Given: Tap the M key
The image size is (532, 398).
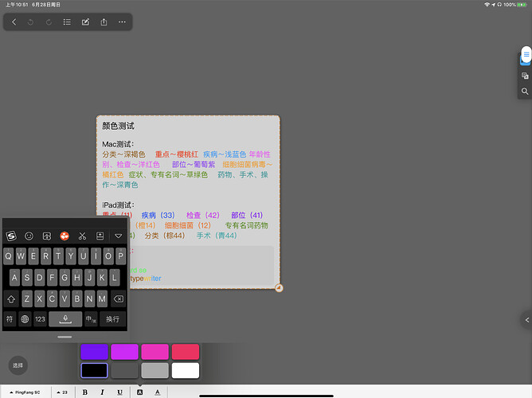Looking at the screenshot, I should point(102,299).
